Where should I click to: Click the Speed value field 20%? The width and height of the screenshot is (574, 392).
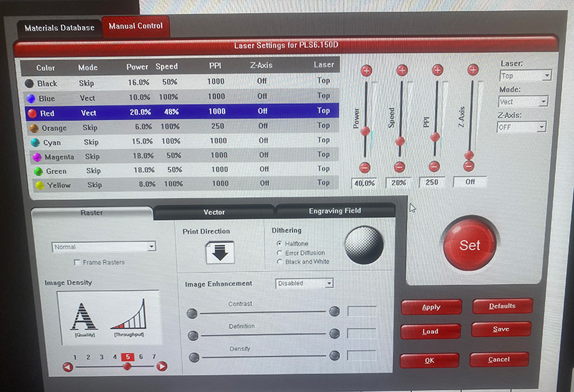[399, 183]
